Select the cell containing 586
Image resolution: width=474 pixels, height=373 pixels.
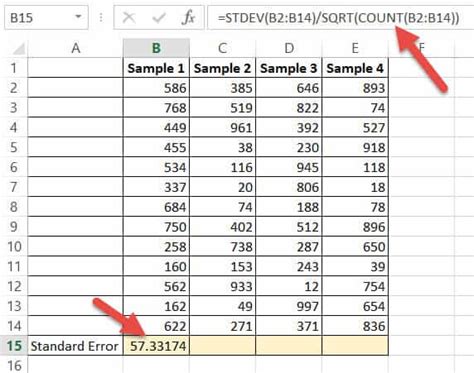156,88
